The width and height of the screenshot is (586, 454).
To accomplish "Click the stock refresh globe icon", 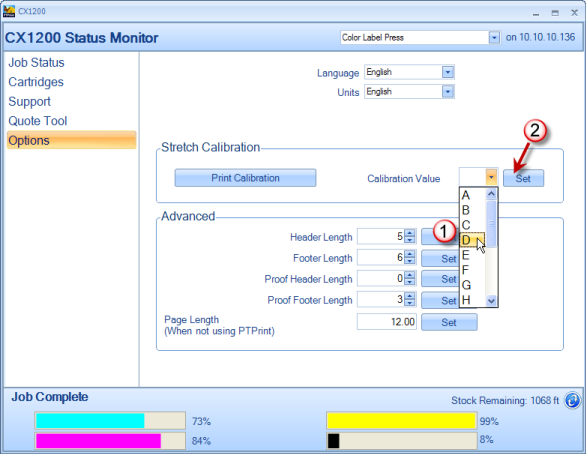I will click(x=572, y=400).
